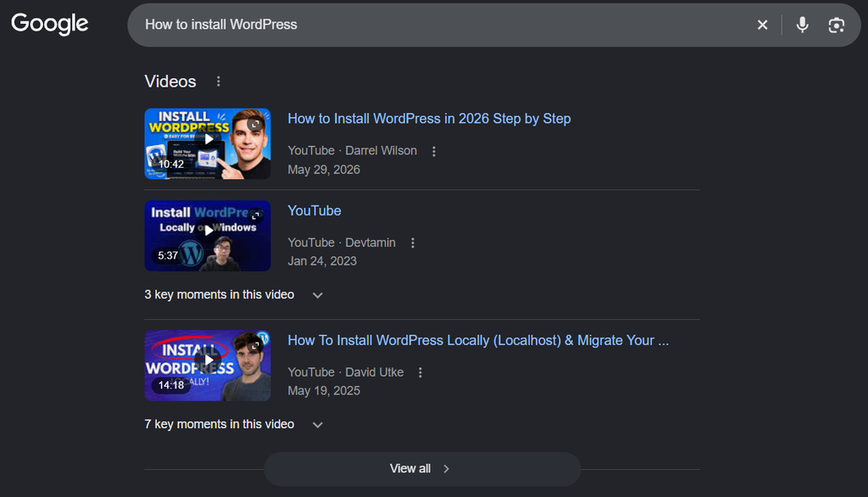Play the Darrel Wilson video preview

coord(208,138)
